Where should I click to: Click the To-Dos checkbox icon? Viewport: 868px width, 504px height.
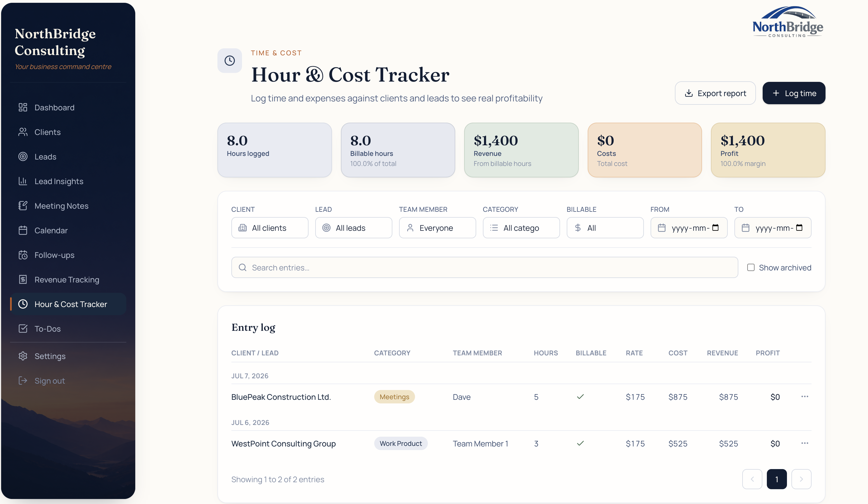click(23, 329)
